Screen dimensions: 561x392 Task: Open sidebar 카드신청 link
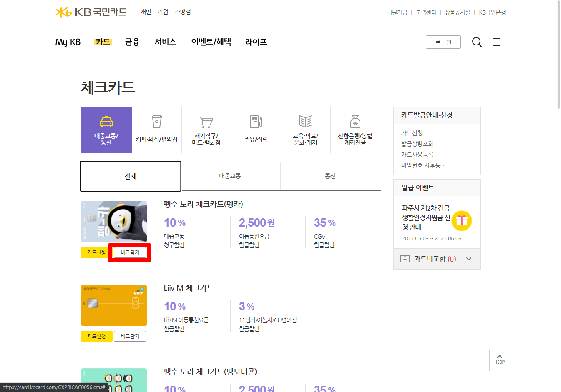point(412,133)
